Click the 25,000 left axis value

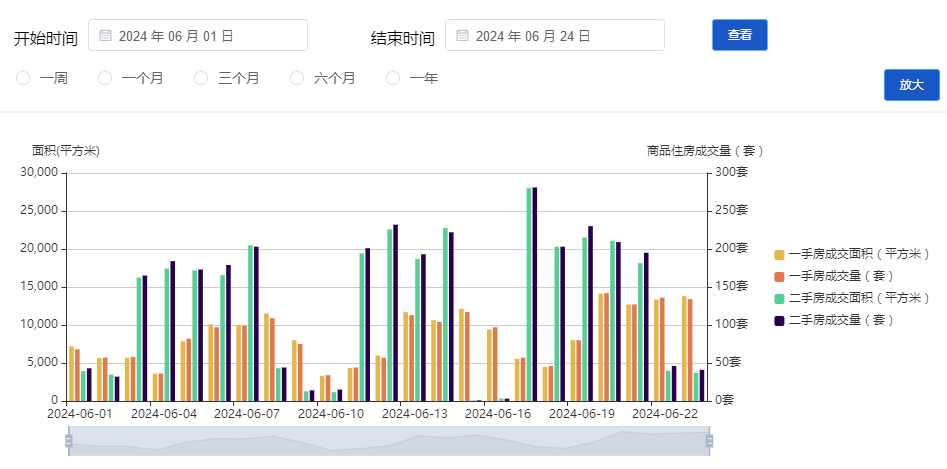[x=39, y=211]
